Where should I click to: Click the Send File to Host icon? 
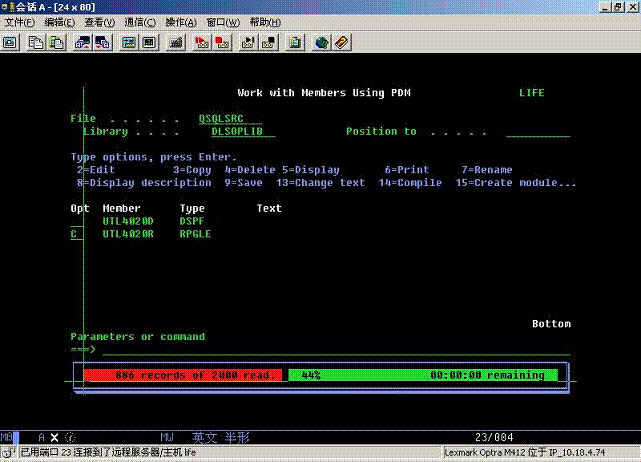(x=83, y=42)
